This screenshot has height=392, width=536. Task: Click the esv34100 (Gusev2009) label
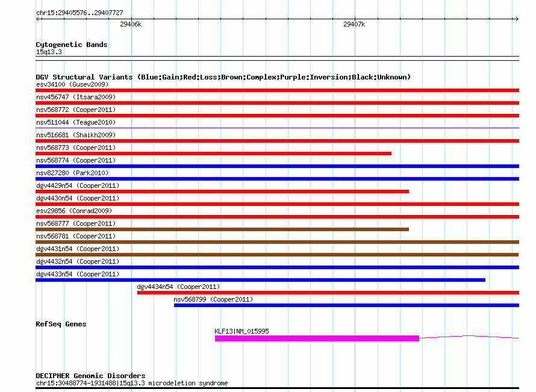72,84
